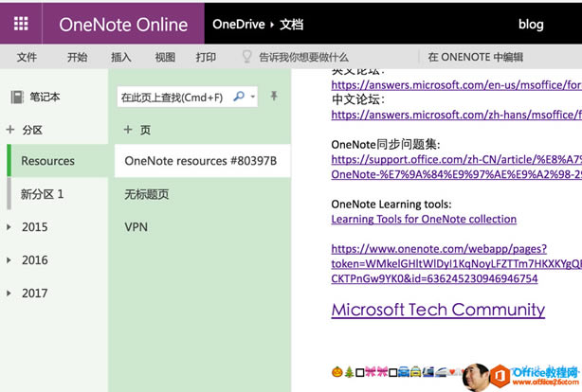The height and width of the screenshot is (392, 582).
Task: Click the blog notebook name
Action: click(531, 25)
